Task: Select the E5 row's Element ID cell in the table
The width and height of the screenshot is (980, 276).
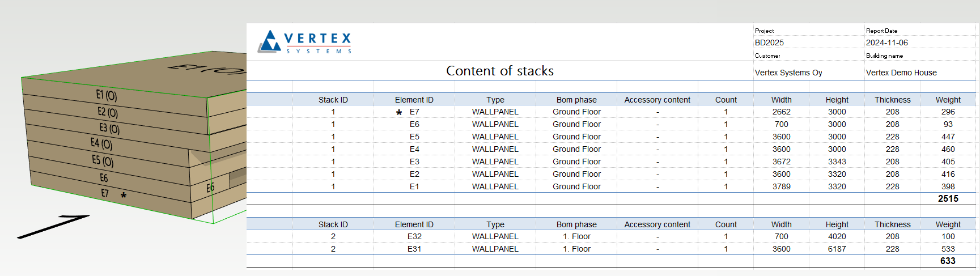Action: [x=414, y=137]
